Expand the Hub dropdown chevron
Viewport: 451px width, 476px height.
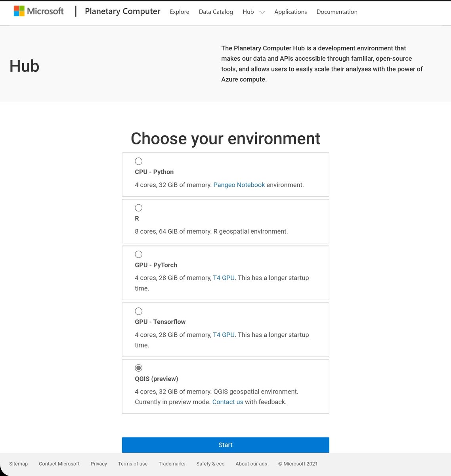coord(262,12)
